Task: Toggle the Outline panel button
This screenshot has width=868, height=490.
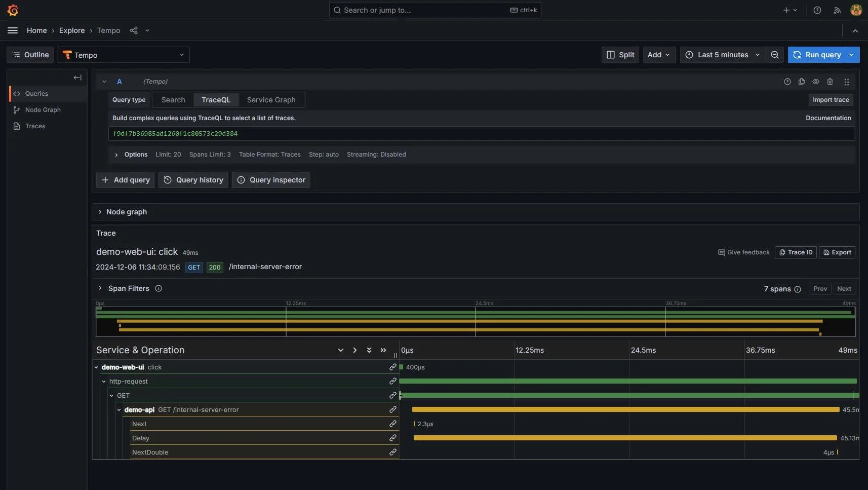Action: [31, 55]
